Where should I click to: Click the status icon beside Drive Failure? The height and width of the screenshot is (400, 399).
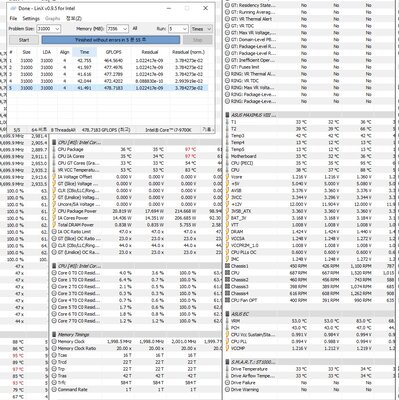click(x=227, y=383)
